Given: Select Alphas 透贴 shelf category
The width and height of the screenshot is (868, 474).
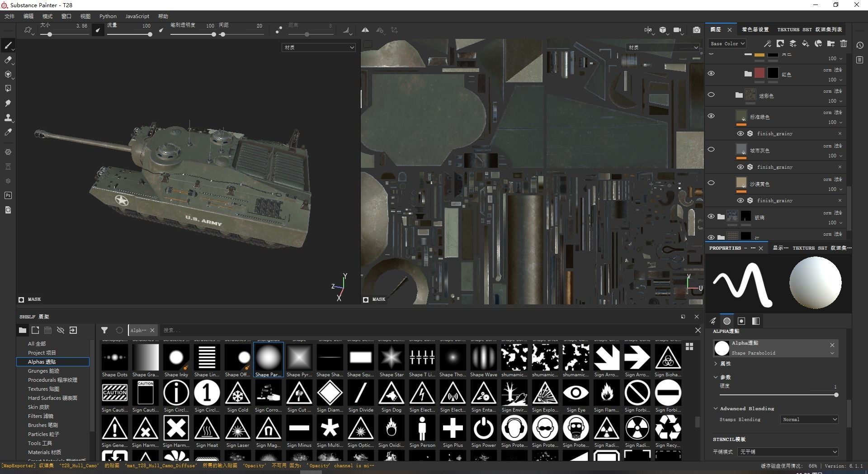Looking at the screenshot, I should click(x=53, y=362).
